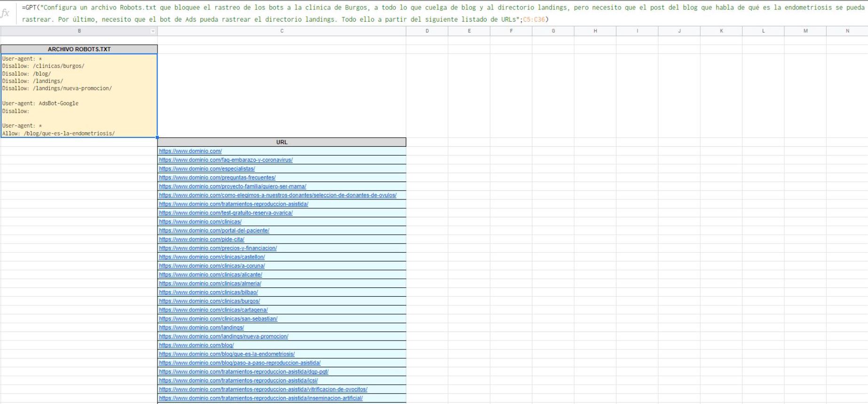Open the portal-del-paciente link
Screen dimensions: 868x404
click(x=214, y=231)
